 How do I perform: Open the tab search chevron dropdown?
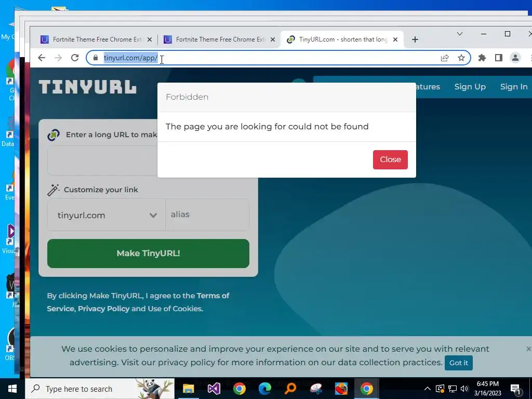point(460,34)
